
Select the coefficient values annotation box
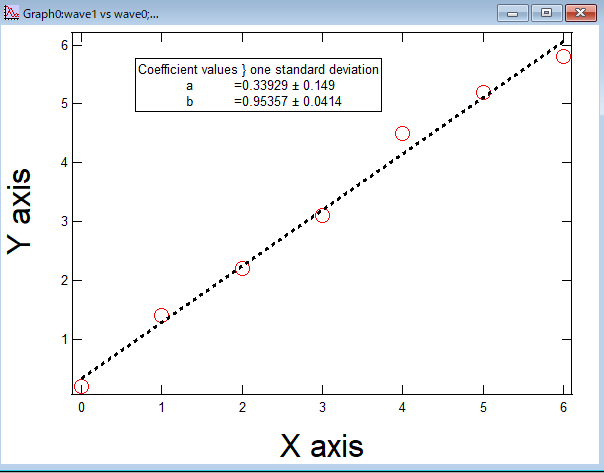[257, 85]
